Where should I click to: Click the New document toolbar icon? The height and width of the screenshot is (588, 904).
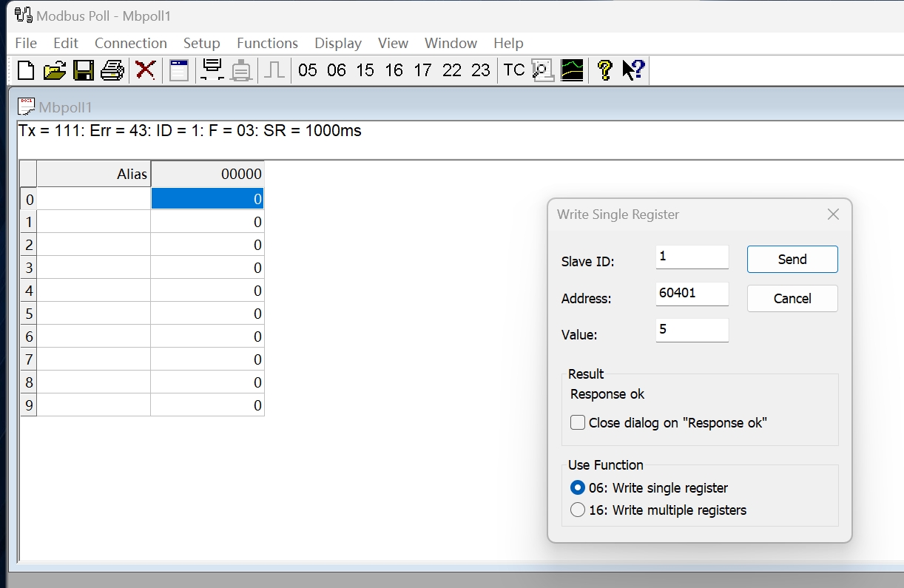[x=26, y=70]
